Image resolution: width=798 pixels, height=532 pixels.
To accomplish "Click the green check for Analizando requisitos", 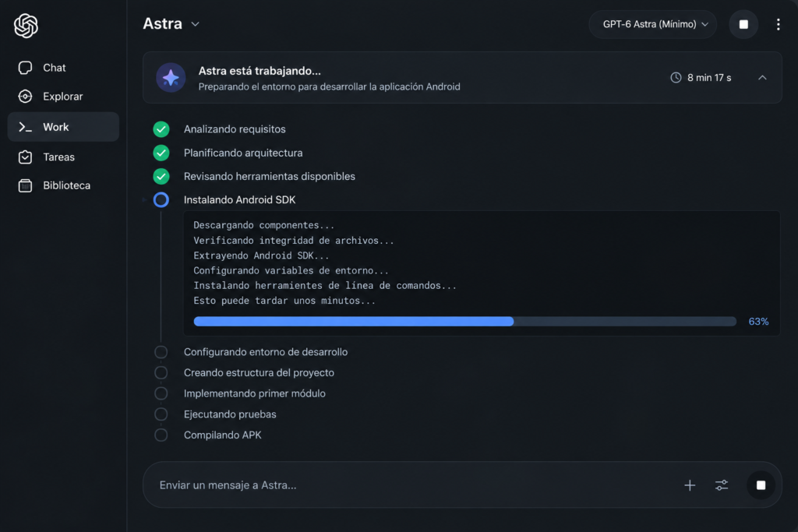I will click(x=161, y=129).
